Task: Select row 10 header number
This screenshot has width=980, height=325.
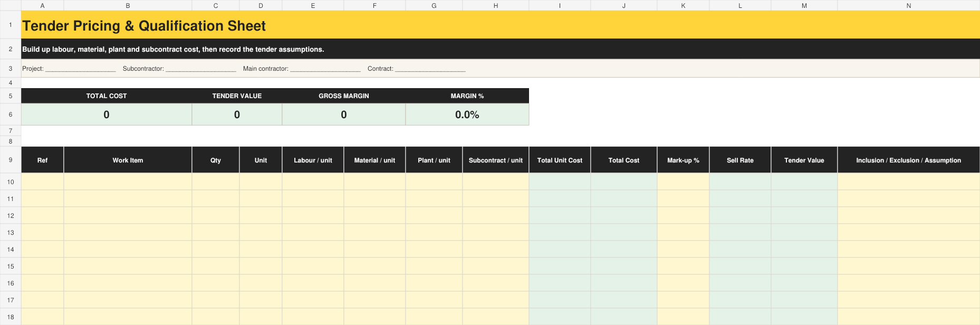Action: [x=11, y=181]
